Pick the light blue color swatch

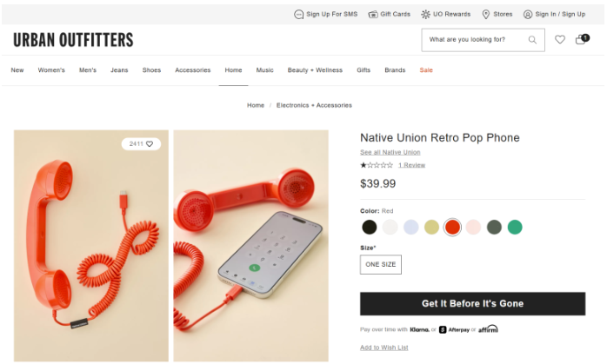[x=410, y=227]
